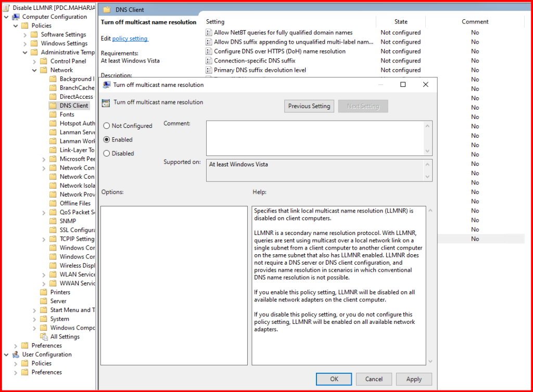This screenshot has height=392, width=533.
Task: Click the Previous Setting button
Action: click(309, 106)
